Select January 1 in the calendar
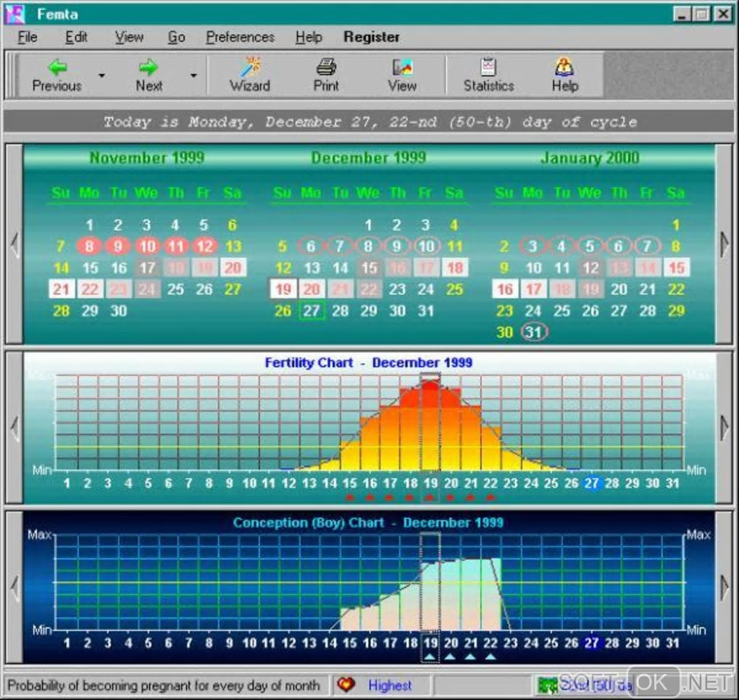Viewport: 739px width, 700px height. pyautogui.click(x=676, y=225)
